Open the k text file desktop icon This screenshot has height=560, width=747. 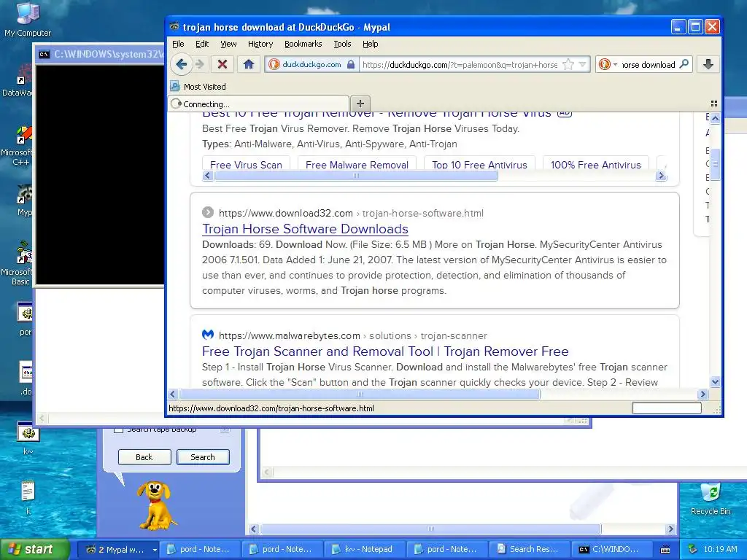(x=28, y=497)
